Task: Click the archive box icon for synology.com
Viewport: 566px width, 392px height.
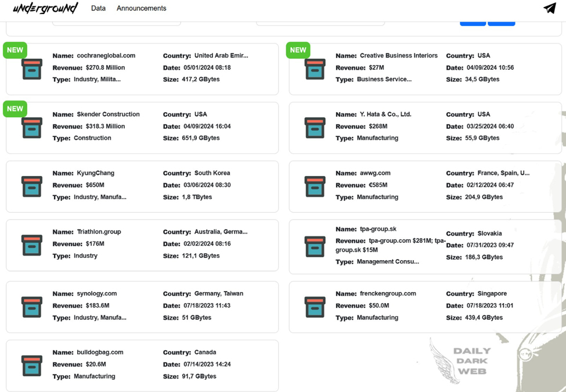Action: (32, 307)
